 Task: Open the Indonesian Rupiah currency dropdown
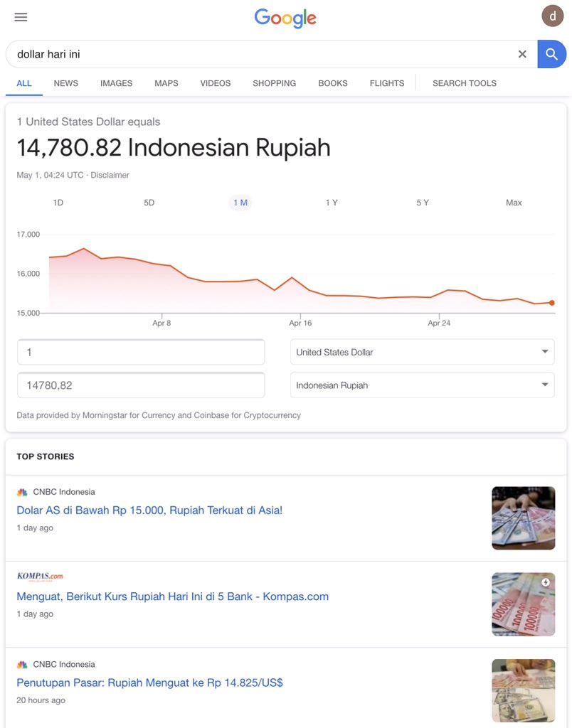click(423, 385)
